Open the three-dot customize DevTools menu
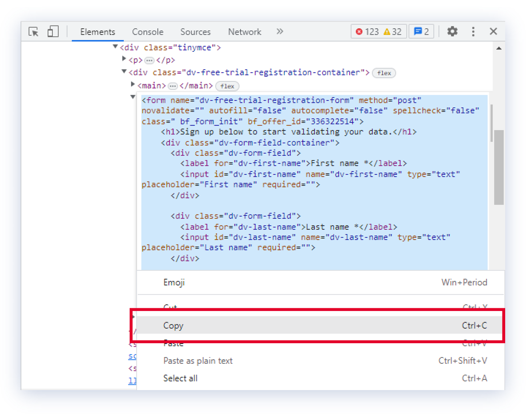532x416 pixels. [x=473, y=31]
